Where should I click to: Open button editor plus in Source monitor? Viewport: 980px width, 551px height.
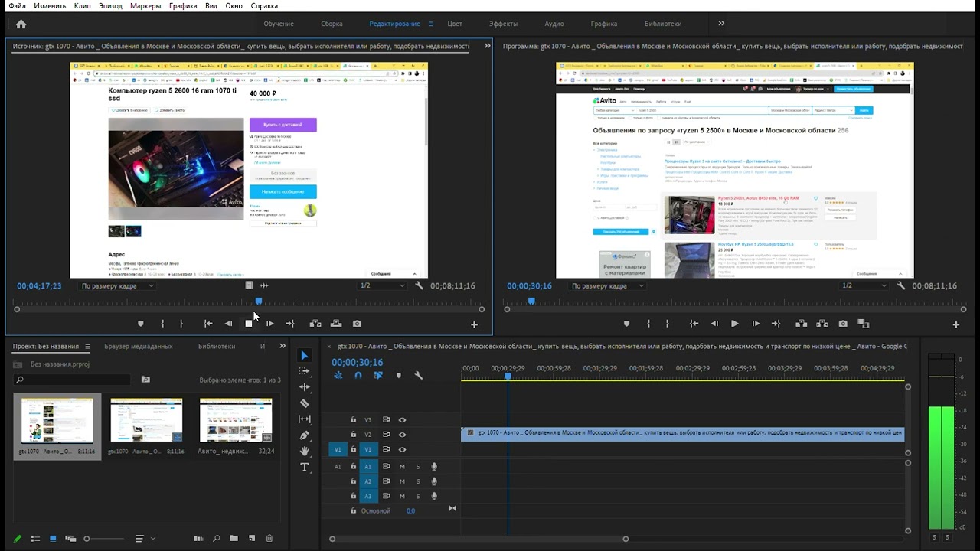pyautogui.click(x=474, y=324)
